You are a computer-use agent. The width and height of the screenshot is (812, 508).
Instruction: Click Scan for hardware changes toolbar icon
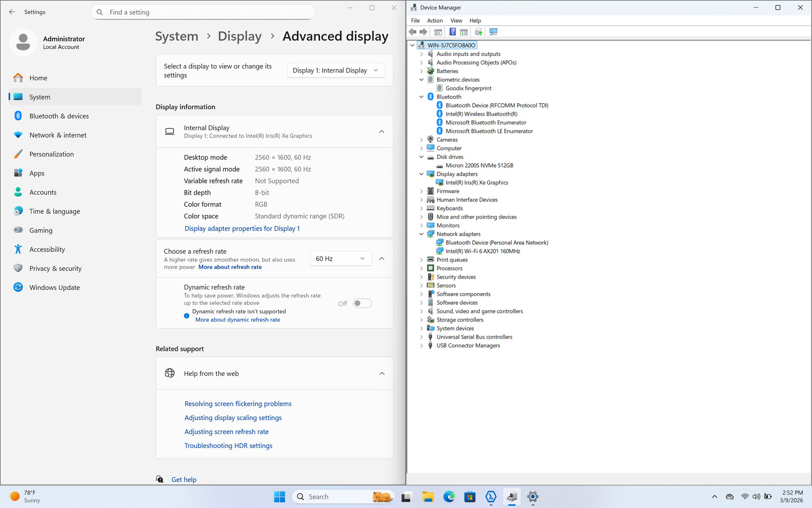coord(493,32)
